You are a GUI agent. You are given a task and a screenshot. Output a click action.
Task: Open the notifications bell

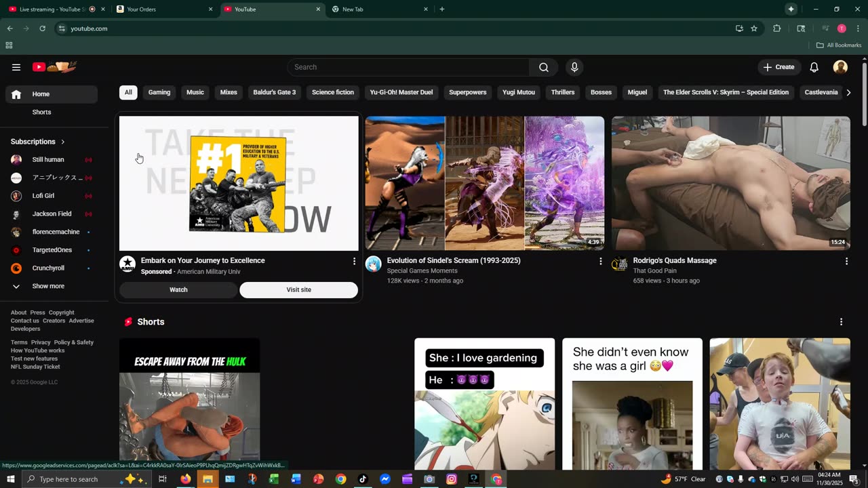click(x=814, y=67)
